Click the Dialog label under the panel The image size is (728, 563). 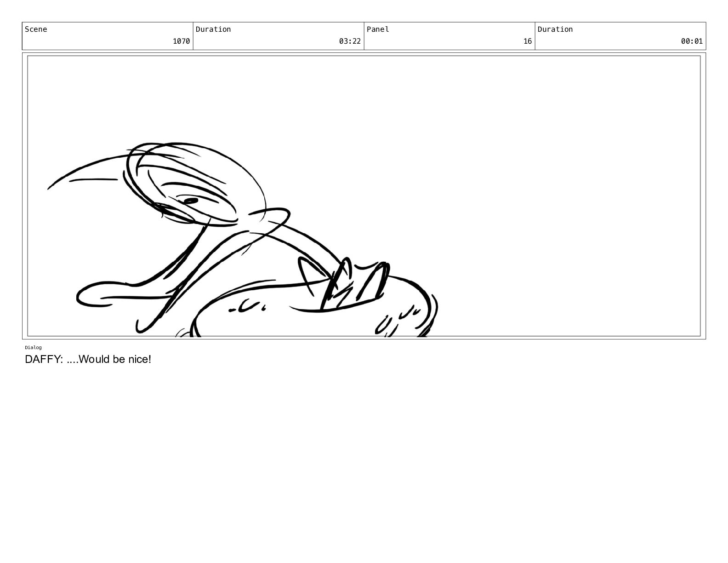click(33, 347)
